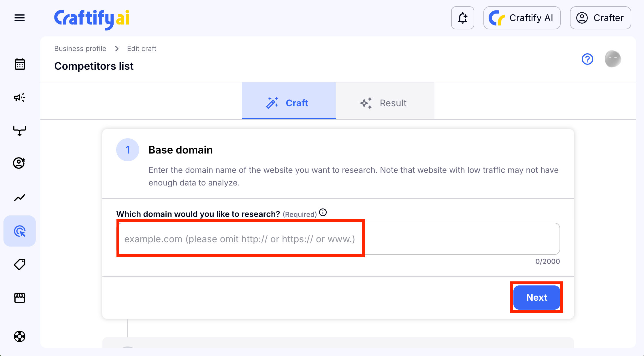
Task: Open the blue help question icon
Action: (x=587, y=59)
